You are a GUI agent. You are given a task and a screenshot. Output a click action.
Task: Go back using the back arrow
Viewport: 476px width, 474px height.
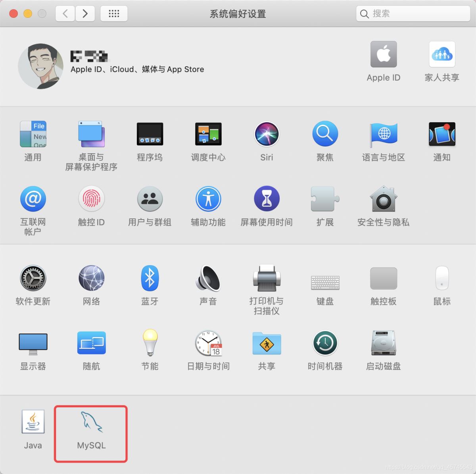[65, 13]
